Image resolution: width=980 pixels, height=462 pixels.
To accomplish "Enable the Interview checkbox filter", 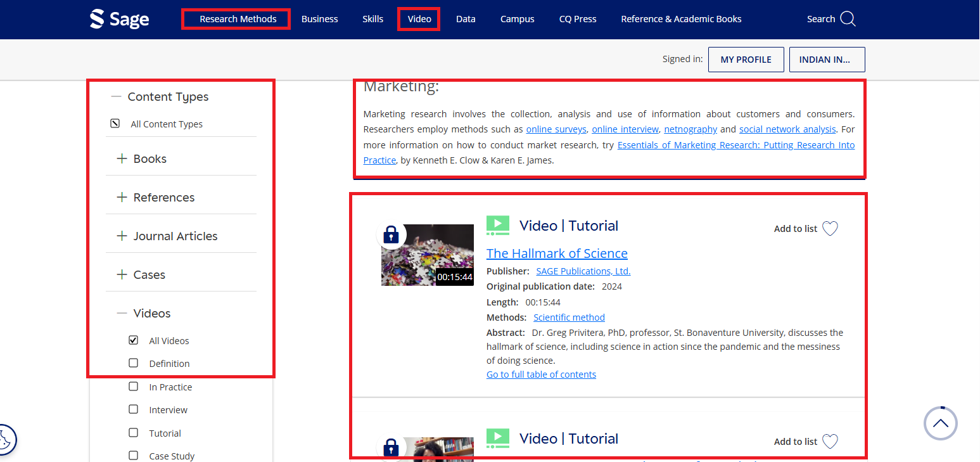I will point(134,409).
